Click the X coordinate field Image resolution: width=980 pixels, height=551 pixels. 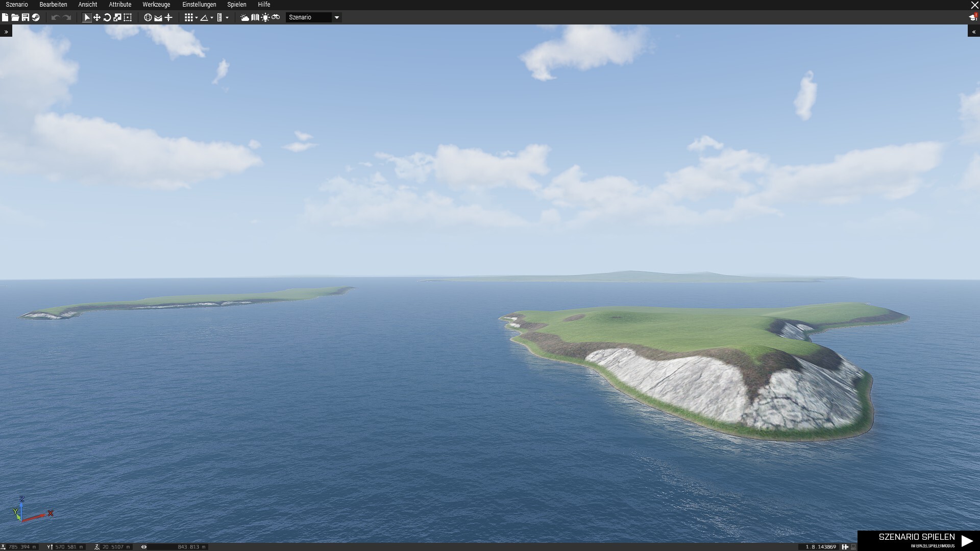[19, 547]
